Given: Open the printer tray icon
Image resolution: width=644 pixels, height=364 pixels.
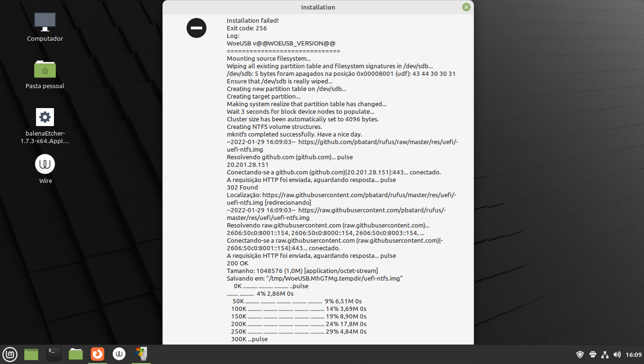Looking at the screenshot, I should click(593, 355).
